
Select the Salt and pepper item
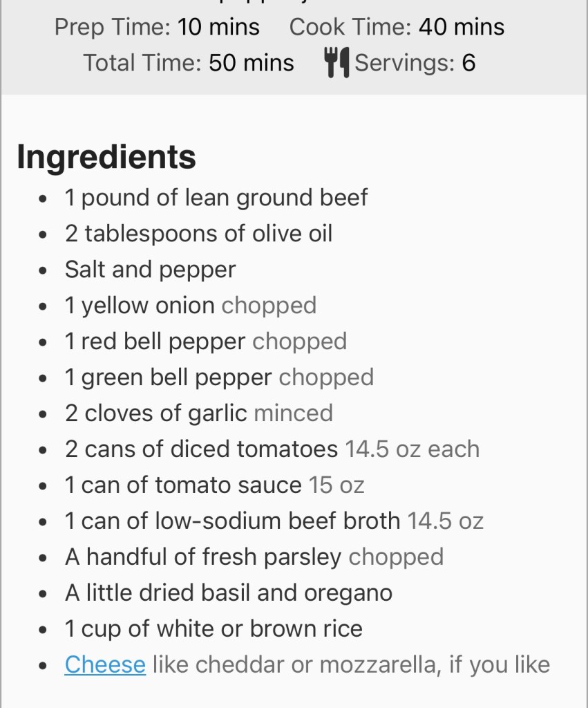point(150,270)
